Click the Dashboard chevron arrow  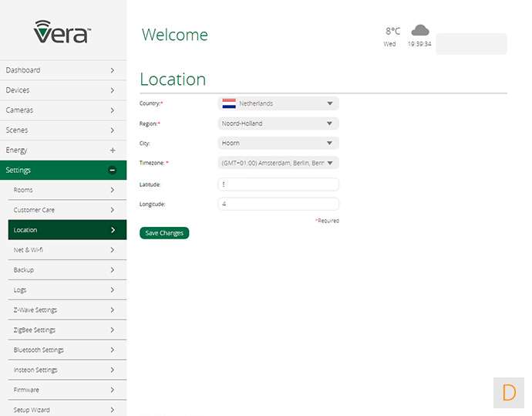113,70
